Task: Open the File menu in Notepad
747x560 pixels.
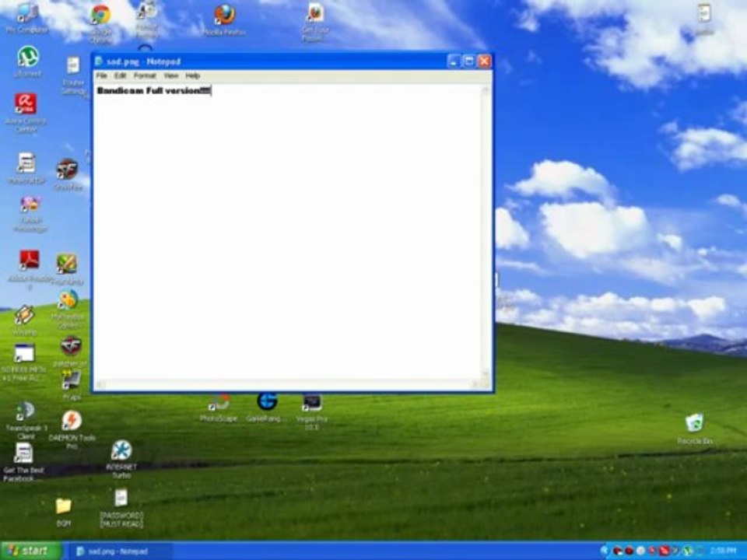Action: pyautogui.click(x=101, y=75)
